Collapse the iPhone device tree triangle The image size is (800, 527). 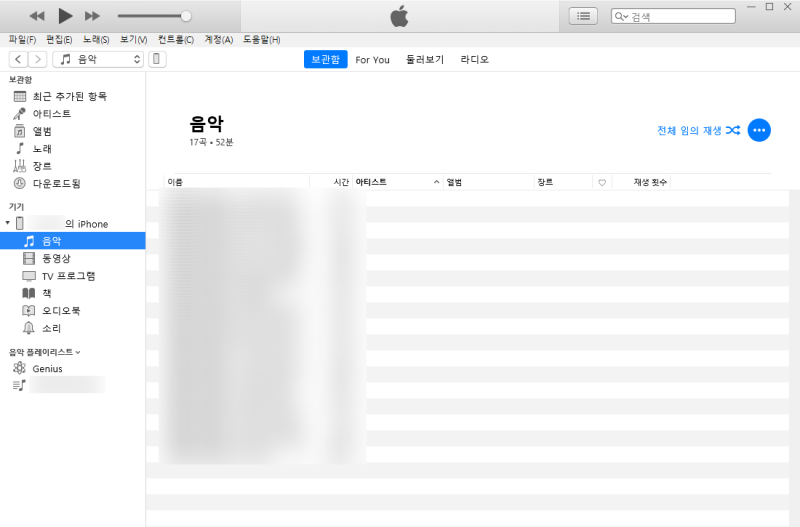tap(7, 223)
